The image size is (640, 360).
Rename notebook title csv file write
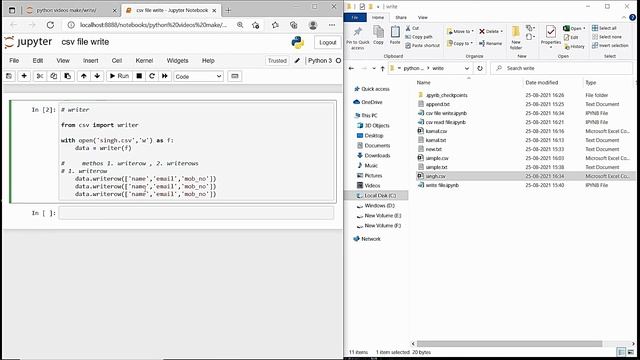pyautogui.click(x=85, y=42)
